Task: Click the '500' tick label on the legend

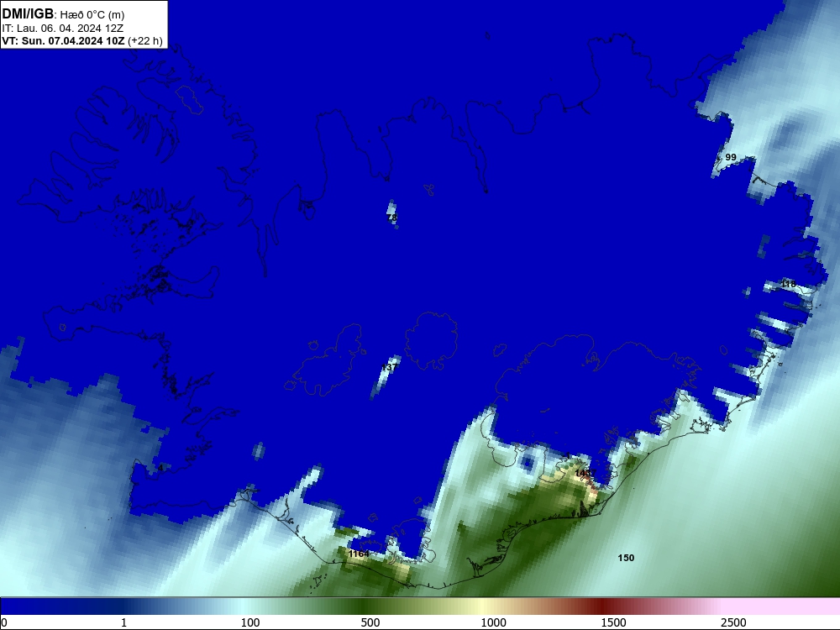Action: tap(370, 622)
